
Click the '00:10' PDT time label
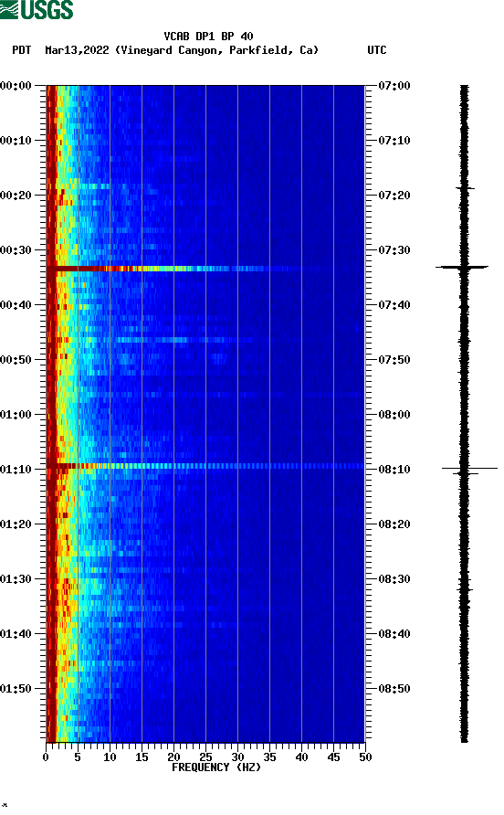[16, 141]
